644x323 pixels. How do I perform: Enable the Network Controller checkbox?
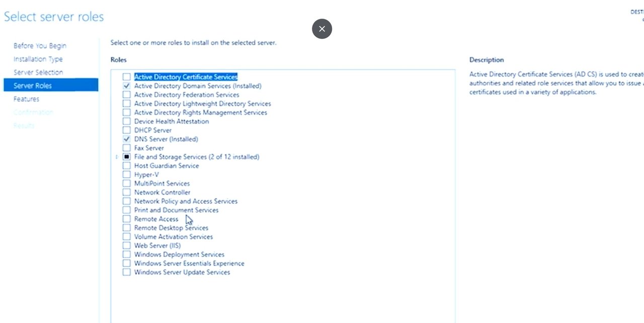pos(126,192)
